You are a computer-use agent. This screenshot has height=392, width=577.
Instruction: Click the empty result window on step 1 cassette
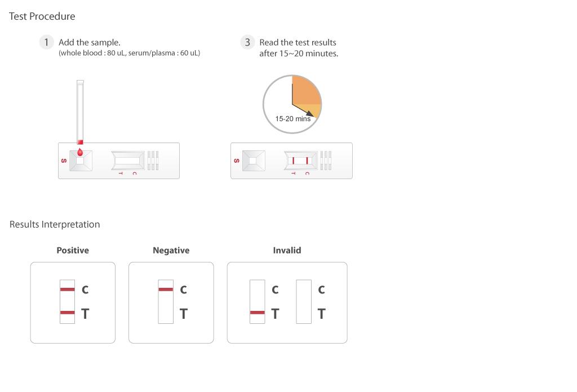pos(128,161)
